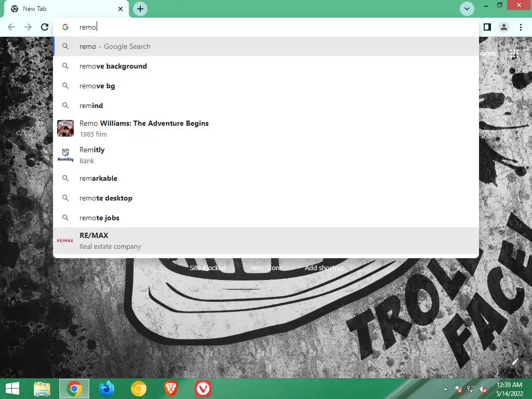Choose 'remo - Google Search' suggestion
Screen dimensions: 532x399
266,46
